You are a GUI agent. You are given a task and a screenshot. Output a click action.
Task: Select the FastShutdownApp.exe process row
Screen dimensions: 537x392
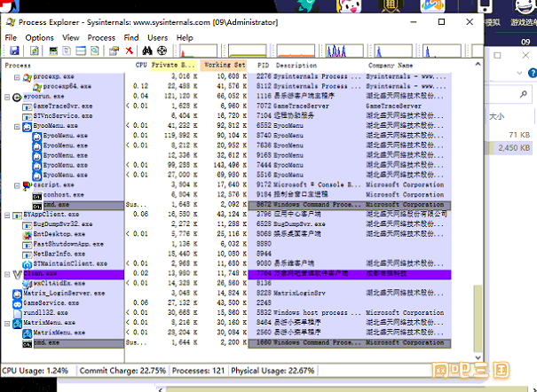(x=226, y=245)
